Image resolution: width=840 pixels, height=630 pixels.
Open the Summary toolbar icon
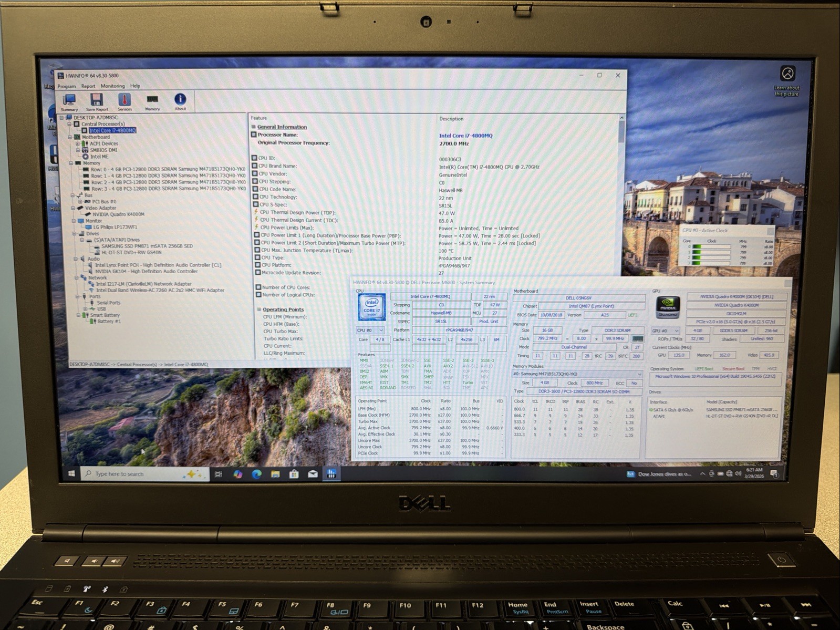[69, 101]
